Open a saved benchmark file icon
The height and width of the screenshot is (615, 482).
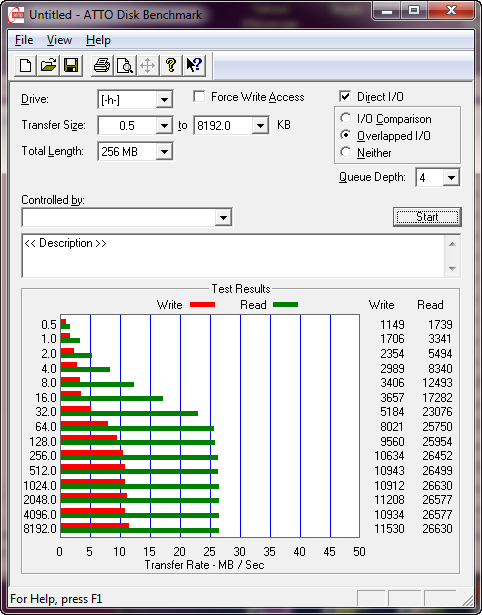point(48,65)
